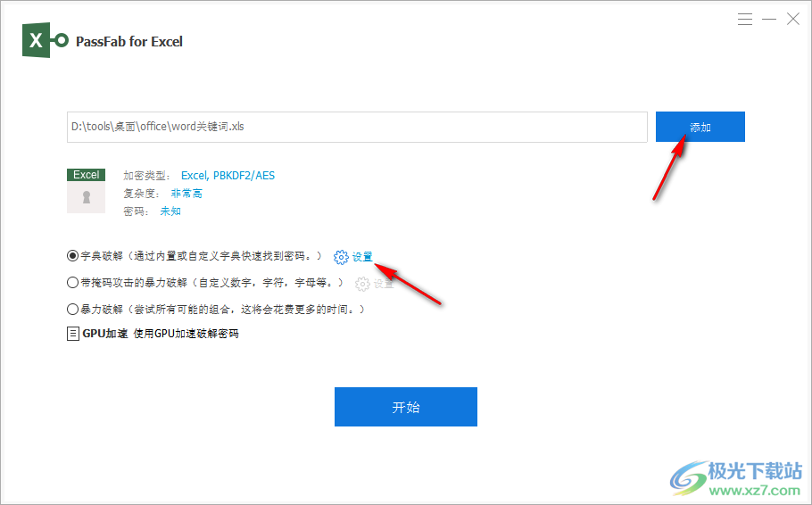
Task: Open the hamburger menu icon
Action: (x=745, y=20)
